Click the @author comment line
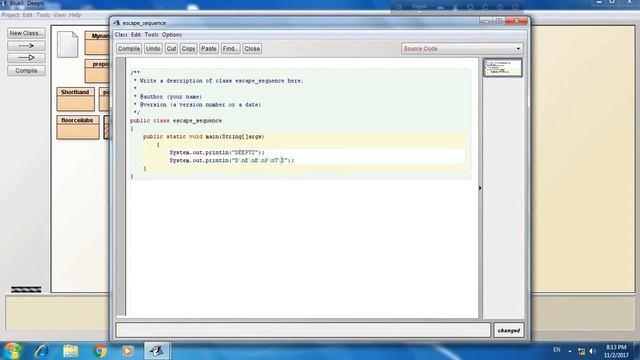This screenshot has height=360, width=640. (168, 97)
